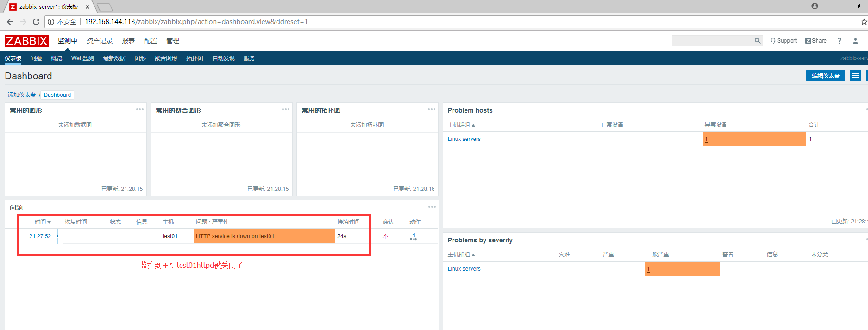Screen dimensions: 868x330
Task: Bookmark page with the star icon
Action: coord(864,22)
